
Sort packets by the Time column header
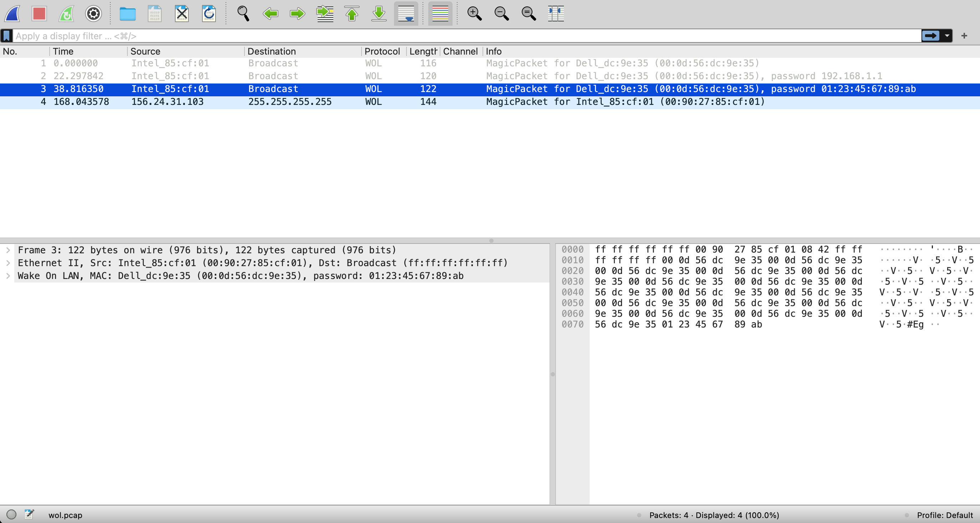coord(63,51)
